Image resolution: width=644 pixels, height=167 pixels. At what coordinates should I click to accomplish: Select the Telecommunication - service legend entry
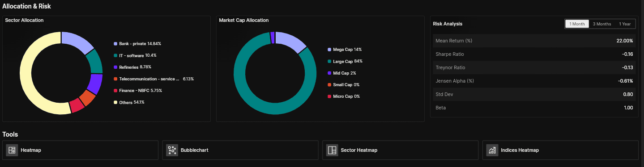pos(154,79)
